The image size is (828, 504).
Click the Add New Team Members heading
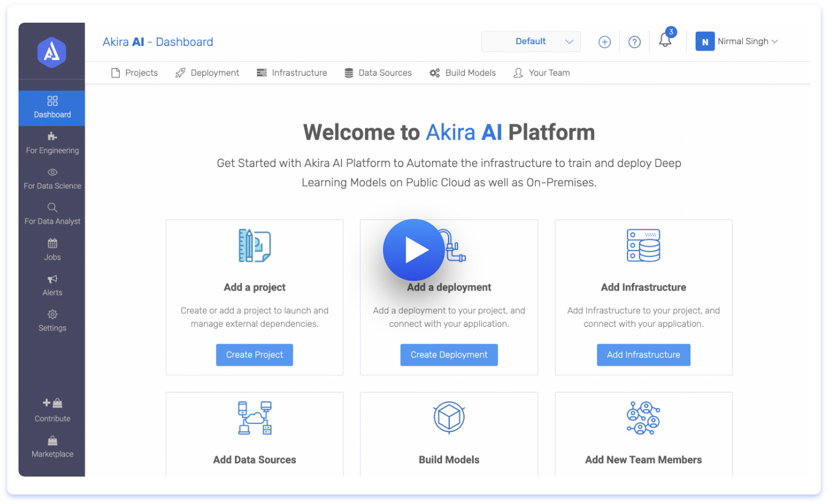click(644, 460)
